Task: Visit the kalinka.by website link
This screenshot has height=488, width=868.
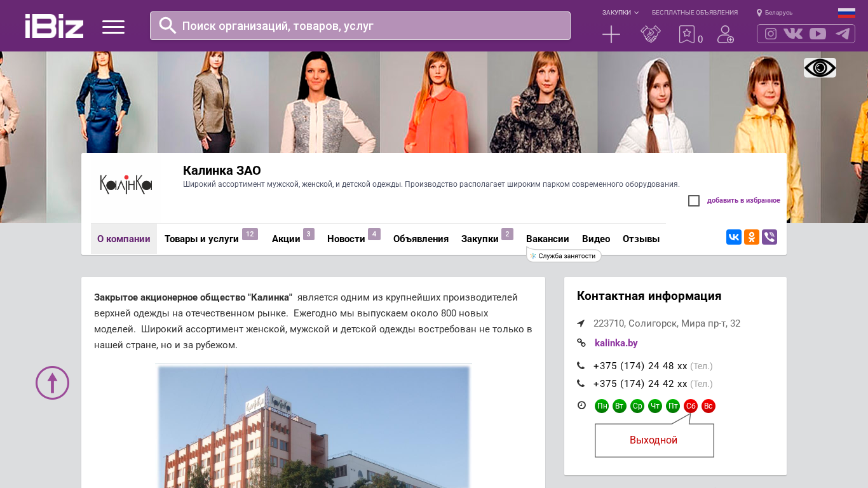Action: pos(616,343)
